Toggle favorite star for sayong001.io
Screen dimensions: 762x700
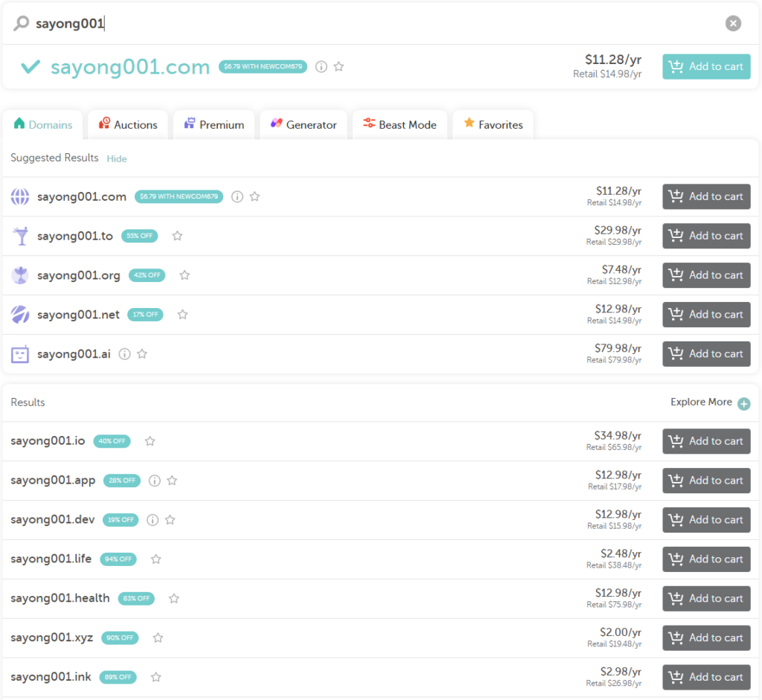coord(150,441)
